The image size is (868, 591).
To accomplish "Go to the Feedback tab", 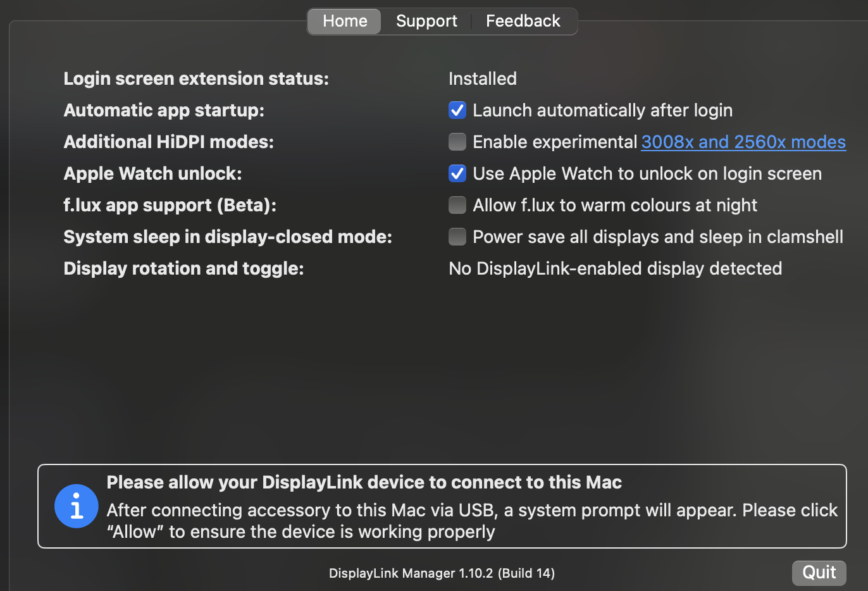I will point(523,21).
